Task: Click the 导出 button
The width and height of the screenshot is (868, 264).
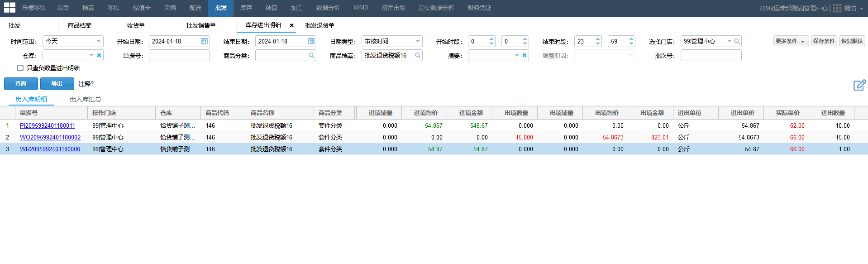Action: click(57, 84)
